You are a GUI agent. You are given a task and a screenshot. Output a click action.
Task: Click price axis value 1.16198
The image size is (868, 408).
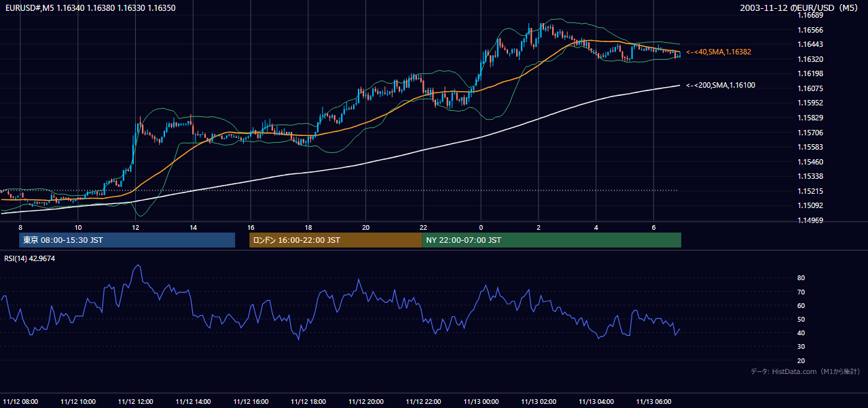coord(810,73)
